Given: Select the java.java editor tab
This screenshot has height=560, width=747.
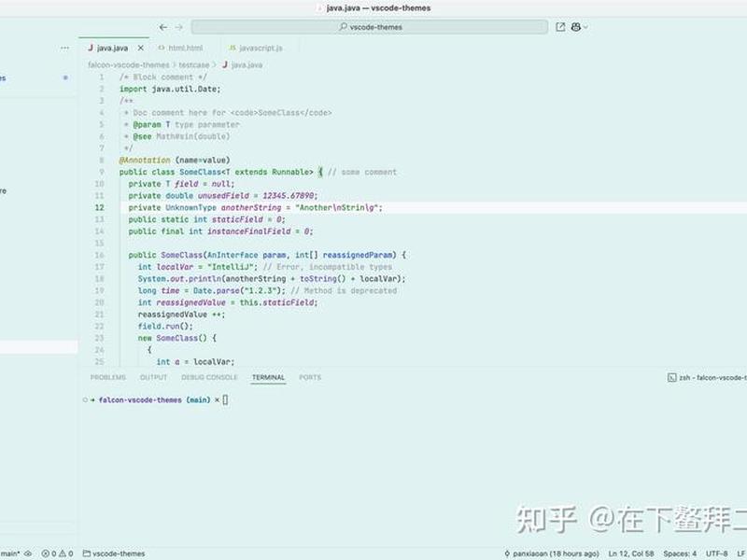Looking at the screenshot, I should point(112,49).
